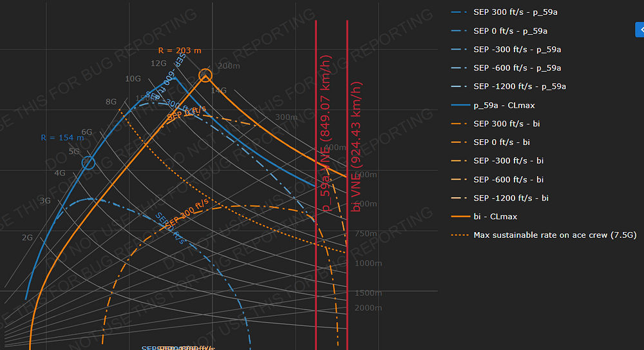
Task: Toggle SEP 0 ft/s - bi trace
Action: click(x=490, y=142)
